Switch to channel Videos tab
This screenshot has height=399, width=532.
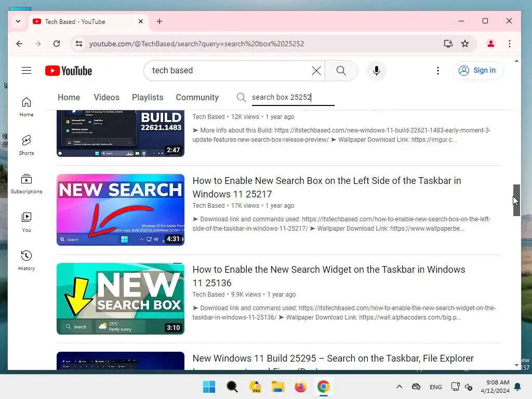107,97
